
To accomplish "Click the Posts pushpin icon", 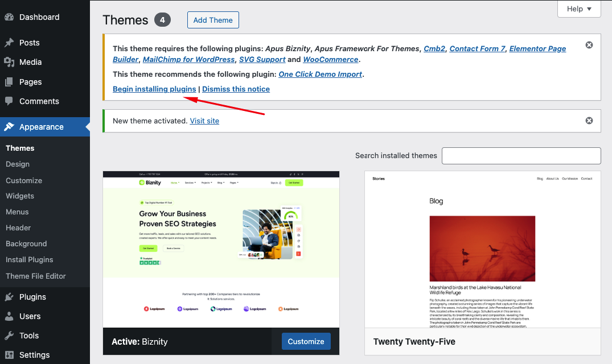I will [x=9, y=43].
